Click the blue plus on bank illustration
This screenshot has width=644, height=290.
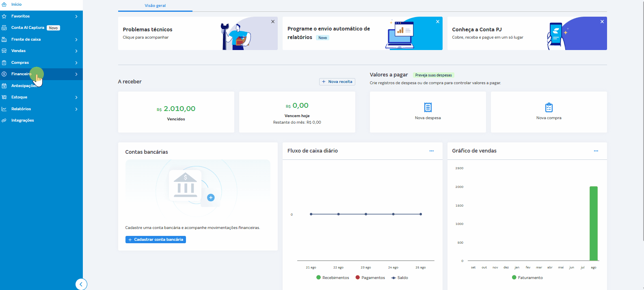point(210,198)
